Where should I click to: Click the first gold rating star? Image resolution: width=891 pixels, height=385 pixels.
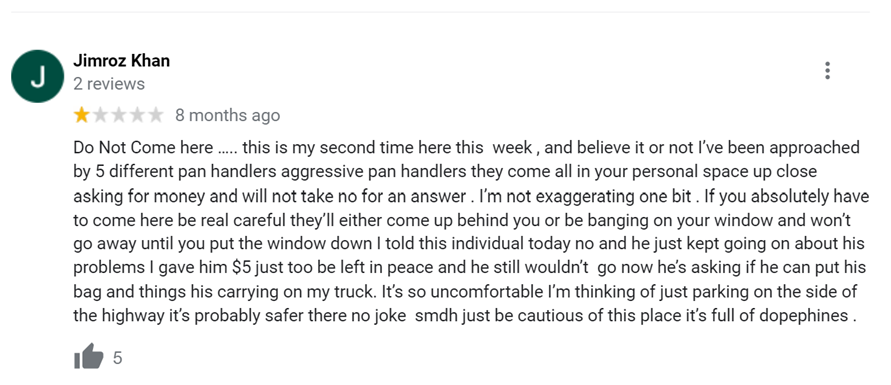(x=81, y=116)
